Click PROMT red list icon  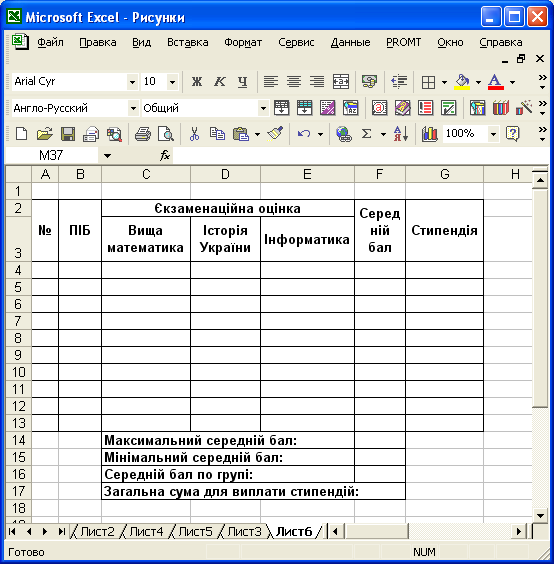click(x=425, y=108)
